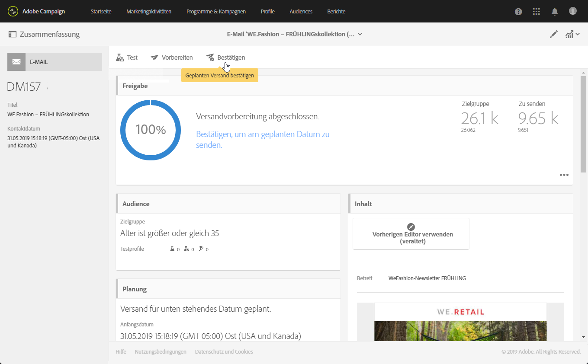Click the Vorbereiten toolbar button

171,57
